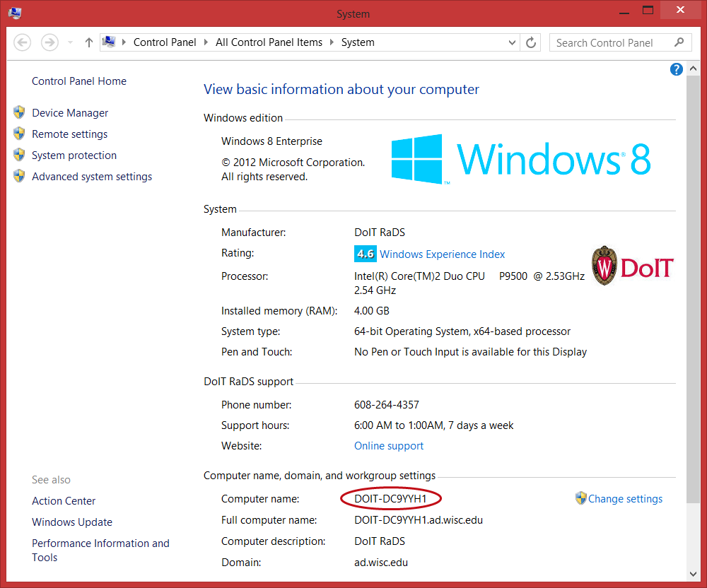707x588 pixels.
Task: Click the Windows 8 logo
Action: 521,159
